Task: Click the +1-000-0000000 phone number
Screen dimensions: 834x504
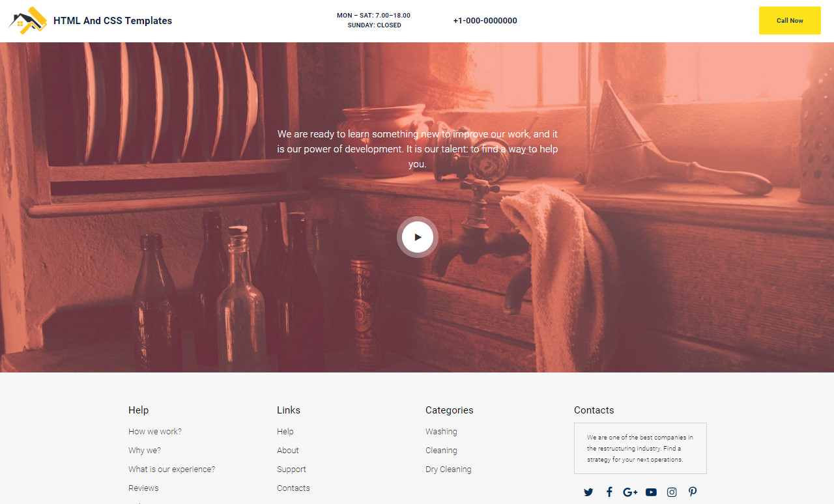Action: pos(485,21)
